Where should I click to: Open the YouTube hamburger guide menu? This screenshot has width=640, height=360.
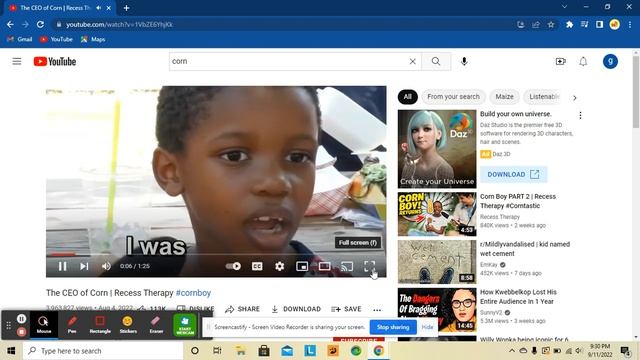tap(17, 62)
